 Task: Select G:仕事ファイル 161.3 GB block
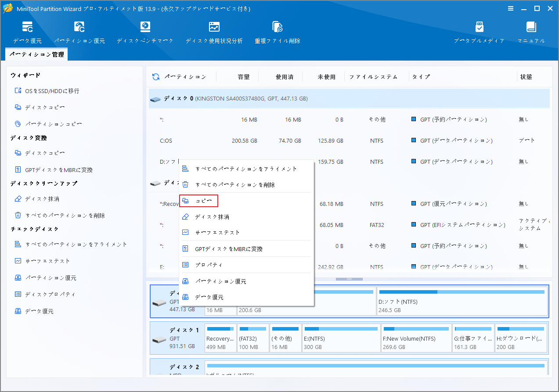pos(473,338)
